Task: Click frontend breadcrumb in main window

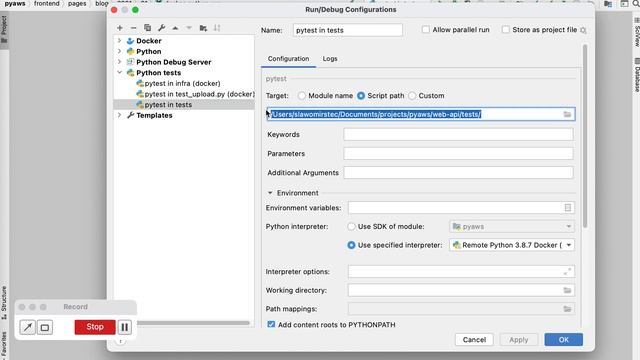Action: pyautogui.click(x=47, y=3)
